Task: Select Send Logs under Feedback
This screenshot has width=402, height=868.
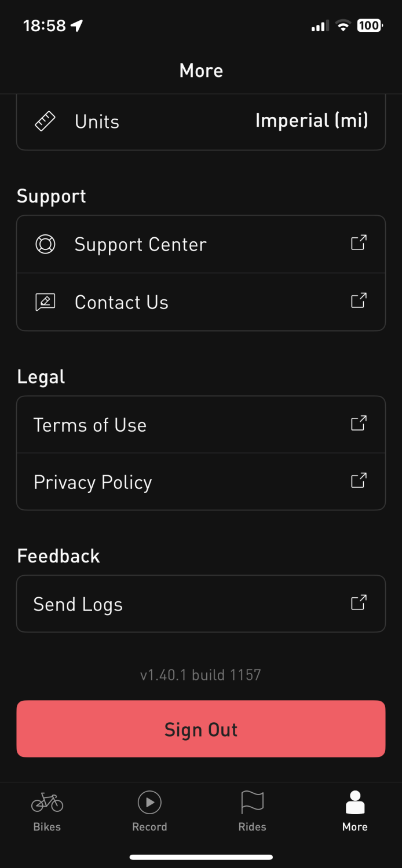Action: tap(78, 605)
